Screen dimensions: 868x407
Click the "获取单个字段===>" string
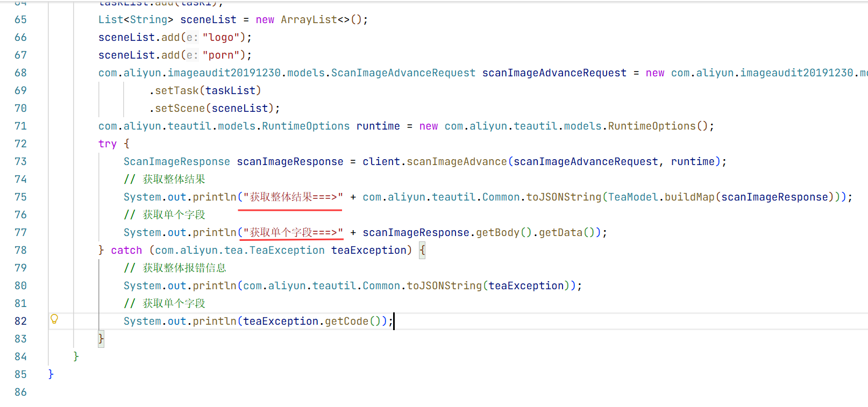(293, 233)
